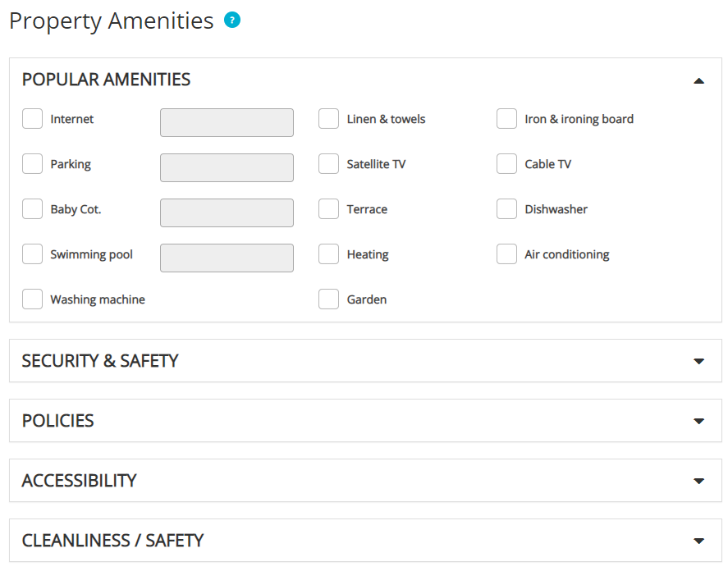Click the Swimming pool details field

click(227, 258)
